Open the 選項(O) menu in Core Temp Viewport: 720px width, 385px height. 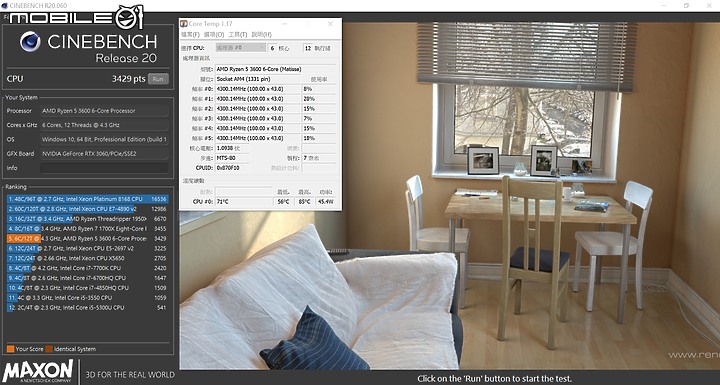pyautogui.click(x=214, y=35)
